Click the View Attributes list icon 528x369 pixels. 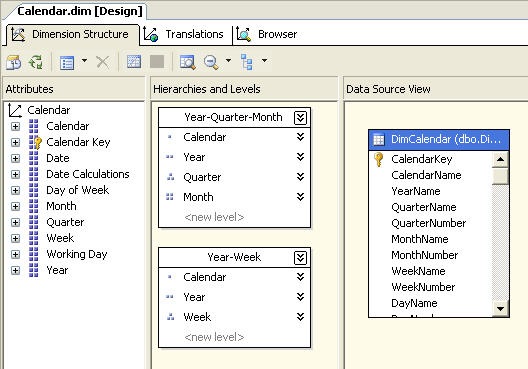tap(67, 62)
